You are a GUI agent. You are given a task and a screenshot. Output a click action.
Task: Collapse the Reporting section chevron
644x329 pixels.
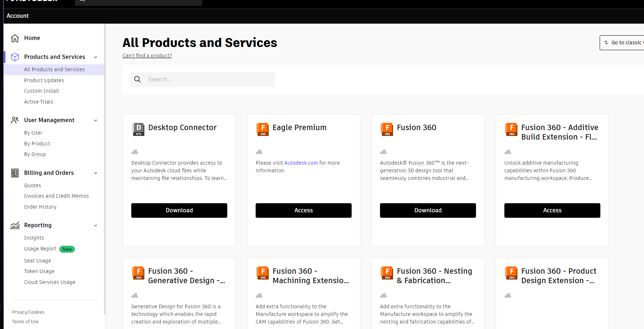pos(96,225)
